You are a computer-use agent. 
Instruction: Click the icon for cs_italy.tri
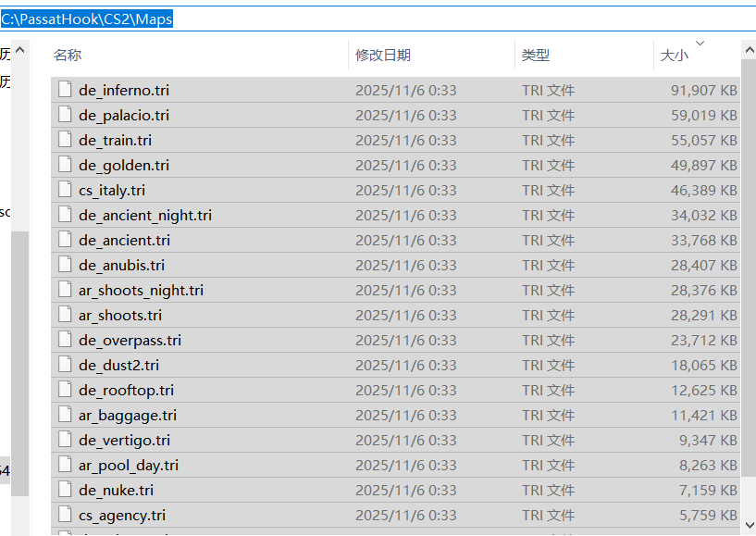pos(64,190)
